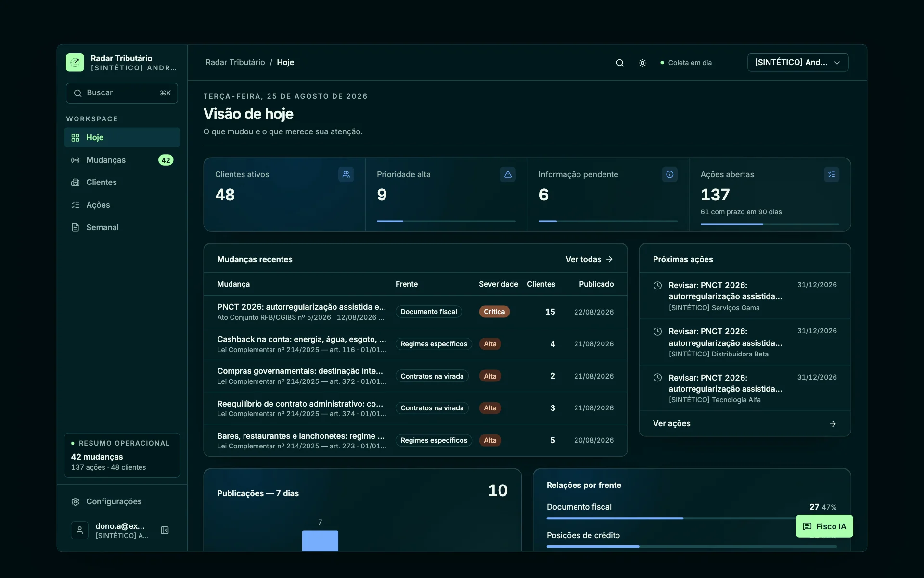
Task: Open Bares, restaurantes e lanchonetes row
Action: tap(415, 440)
